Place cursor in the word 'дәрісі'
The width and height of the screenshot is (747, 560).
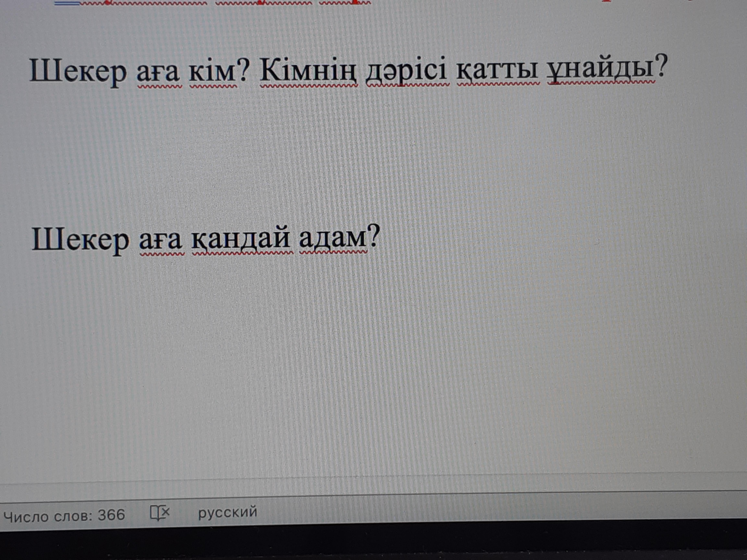tap(407, 71)
